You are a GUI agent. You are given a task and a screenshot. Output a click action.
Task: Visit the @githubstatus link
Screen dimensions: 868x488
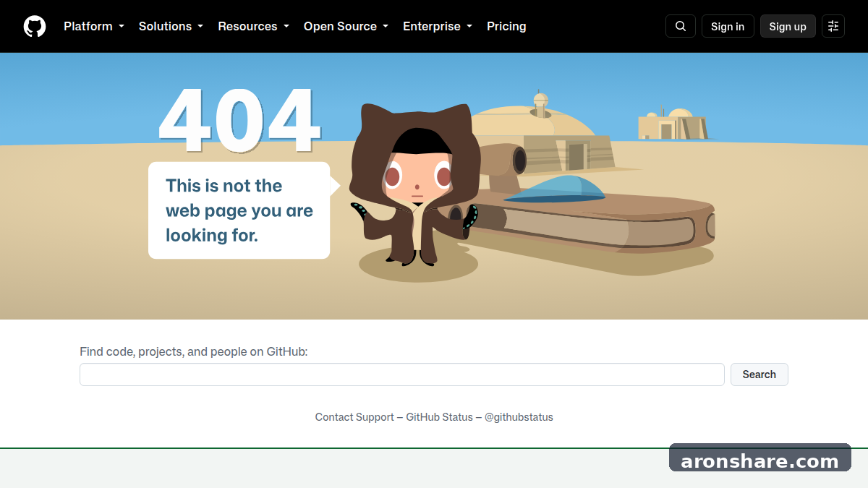tap(519, 417)
